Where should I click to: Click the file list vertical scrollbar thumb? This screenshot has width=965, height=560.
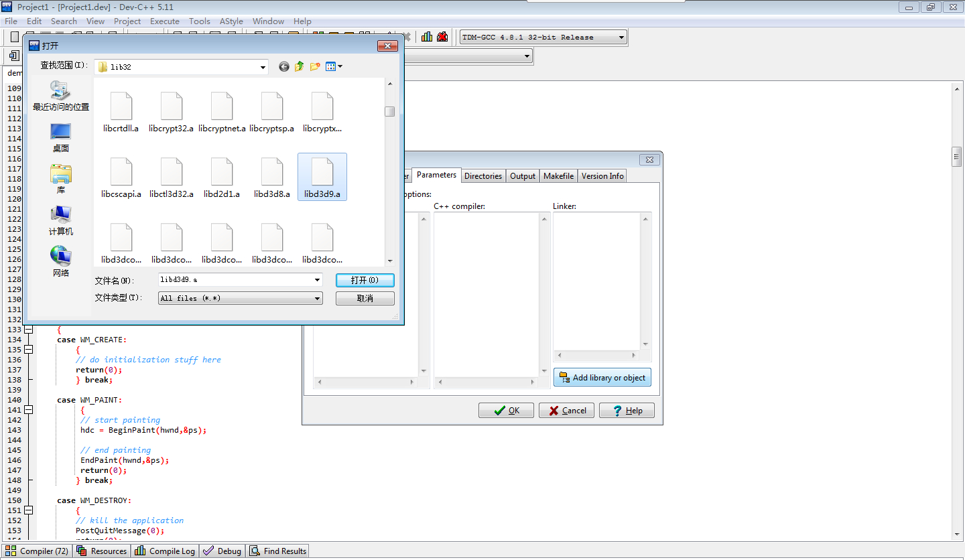[x=390, y=112]
